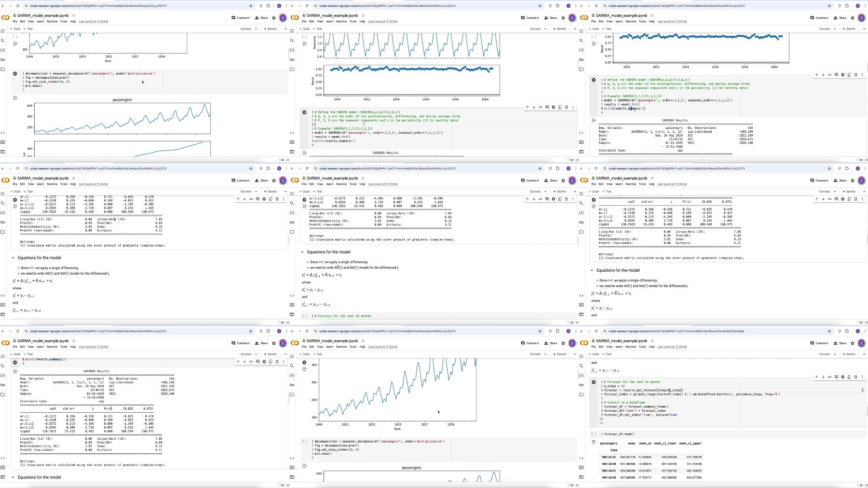Star the notebook title in middle-right window
The height and width of the screenshot is (488, 868).
(x=652, y=178)
